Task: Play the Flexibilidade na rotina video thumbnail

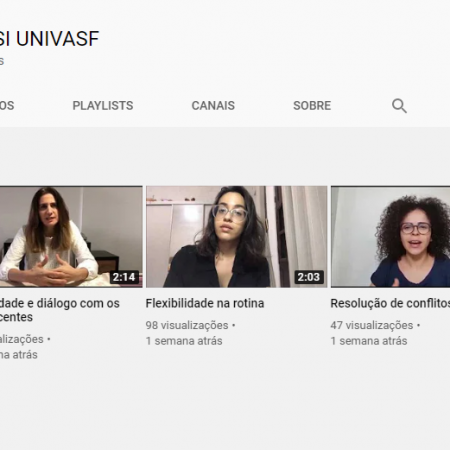Action: pyautogui.click(x=237, y=237)
